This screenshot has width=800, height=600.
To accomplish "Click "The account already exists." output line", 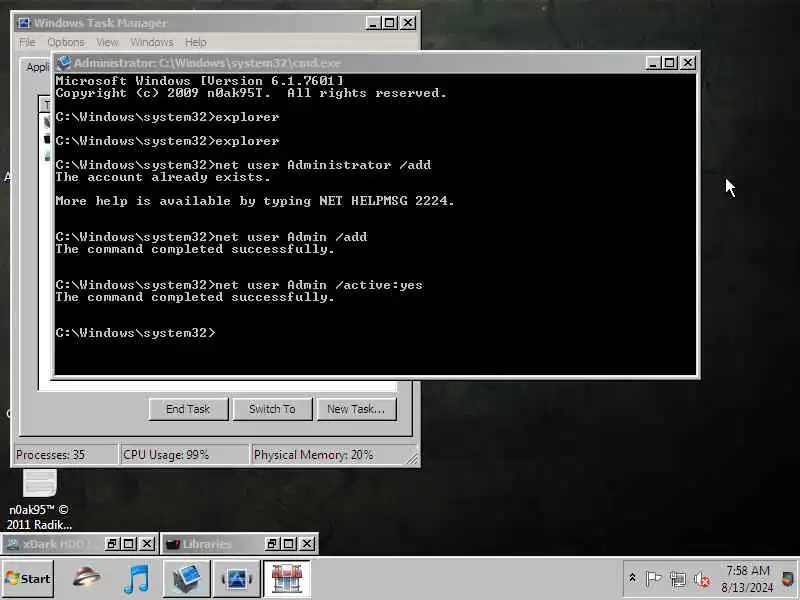I will tap(163, 177).
